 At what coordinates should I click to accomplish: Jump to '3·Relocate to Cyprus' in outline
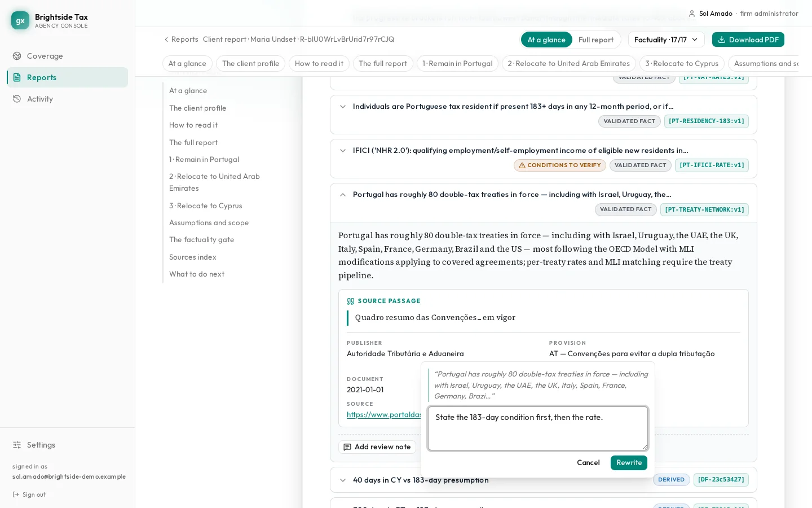tap(205, 206)
